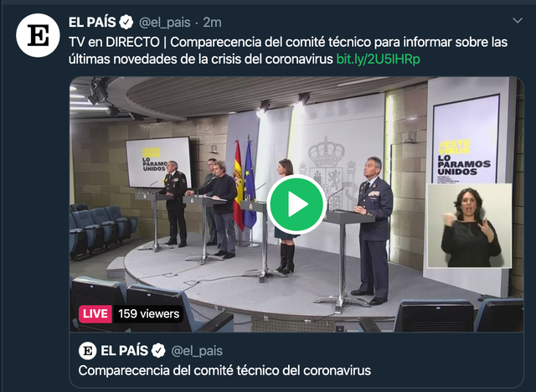The image size is (536, 392).
Task: Open the live broadcast video thumbnail
Action: [x=296, y=204]
